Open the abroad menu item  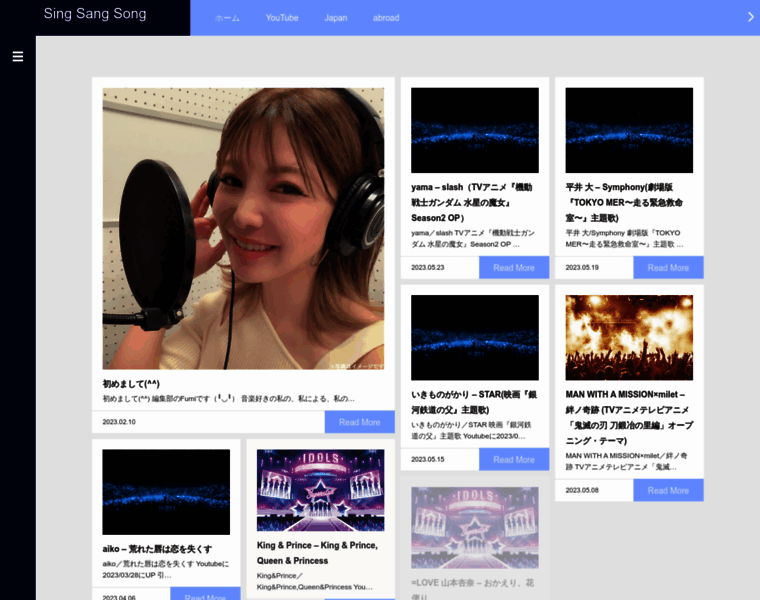coord(386,18)
